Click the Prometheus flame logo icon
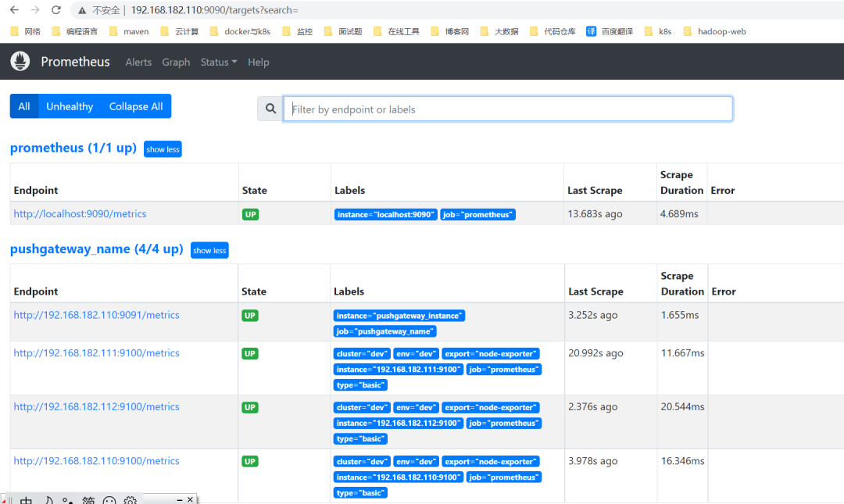The image size is (844, 504). 20,62
